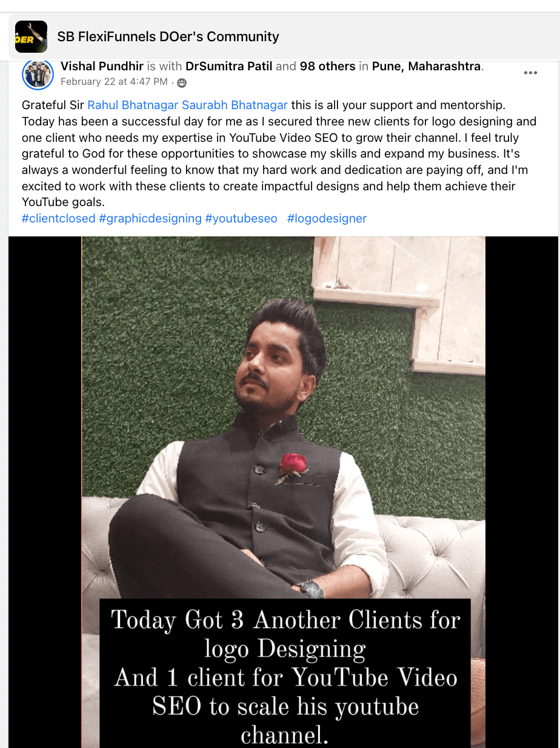Open the Saurabh Bhatnagar mention link
Image resolution: width=560 pixels, height=748 pixels.
235,105
